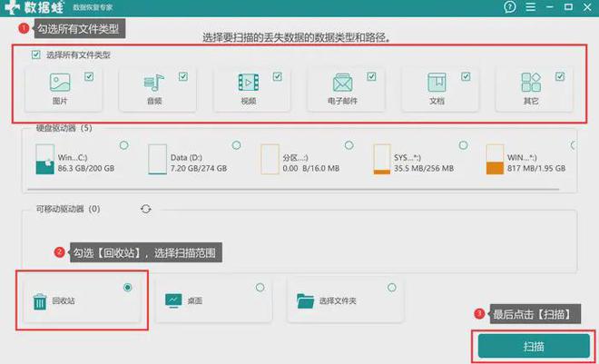Click the horizontal scrollbar under hard drives
Screen dimensions: 599x364
[x=293, y=189]
